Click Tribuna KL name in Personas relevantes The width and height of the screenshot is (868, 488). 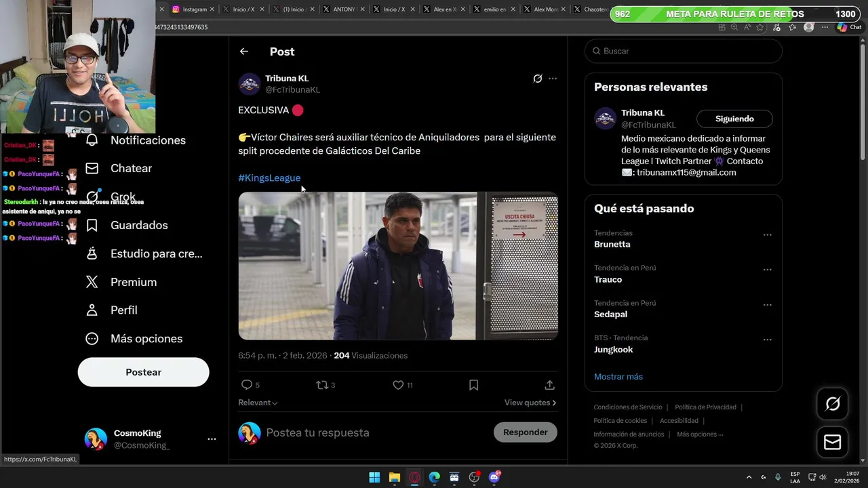tap(643, 113)
